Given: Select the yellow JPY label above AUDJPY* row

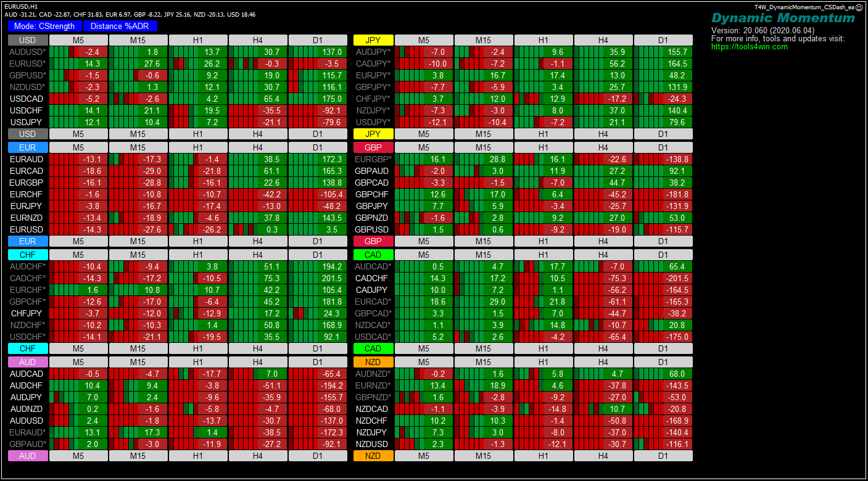Looking at the screenshot, I should (373, 40).
